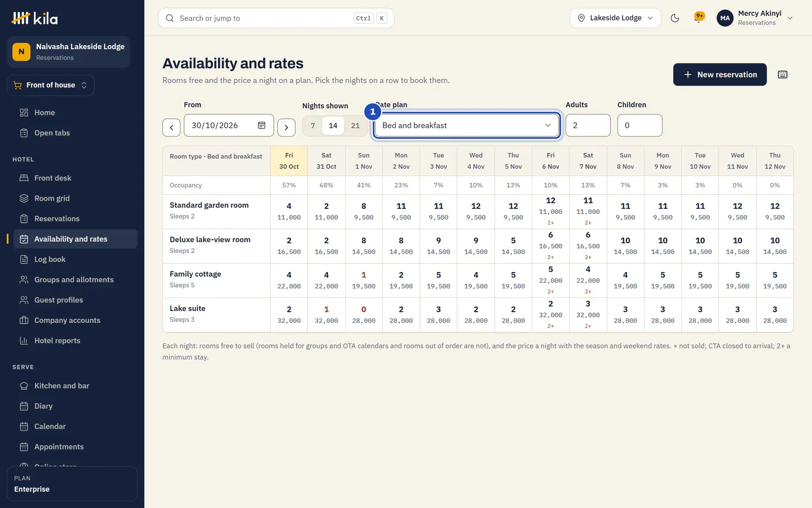Select Lake suite Sun 1 Nov cell

(x=364, y=315)
